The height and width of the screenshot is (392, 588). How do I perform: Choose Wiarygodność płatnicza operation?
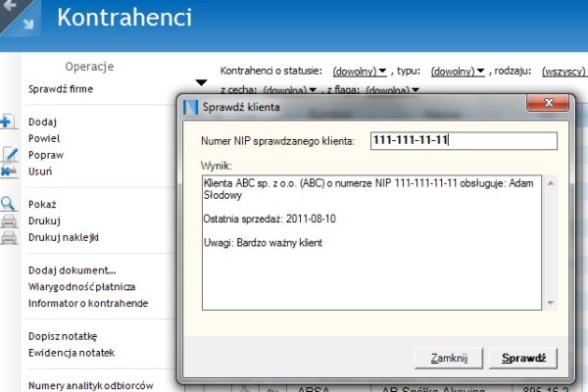coord(81,287)
